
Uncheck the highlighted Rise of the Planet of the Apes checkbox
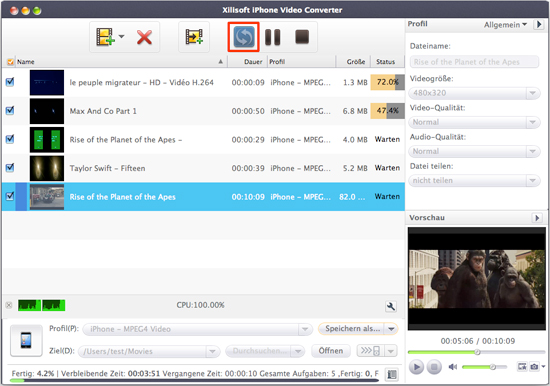10,196
